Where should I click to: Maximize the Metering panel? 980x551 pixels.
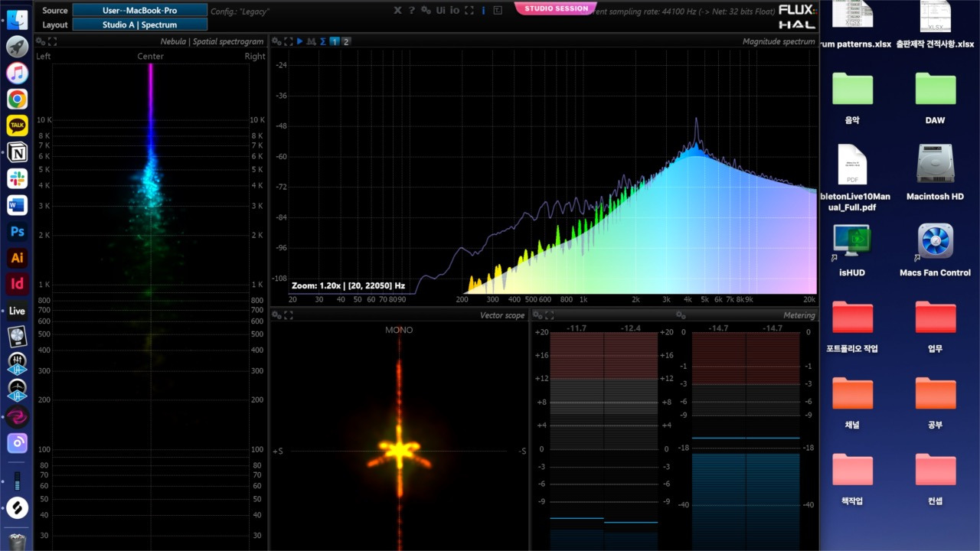pos(550,315)
